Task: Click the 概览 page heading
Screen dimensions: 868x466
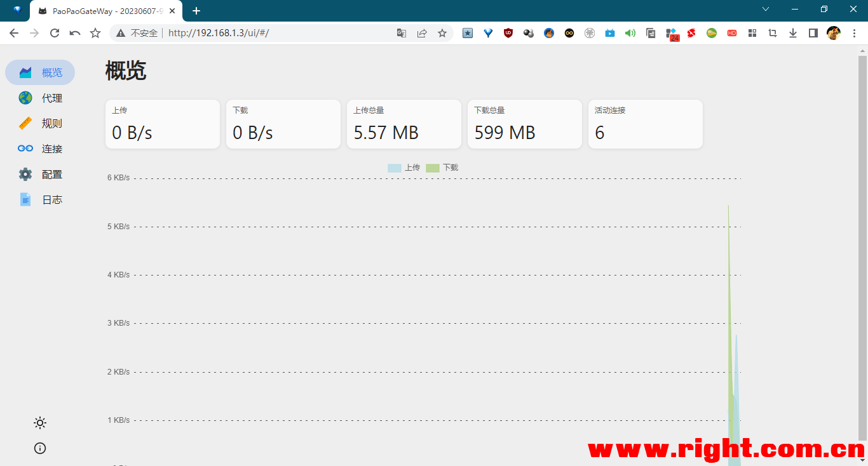Action: [x=126, y=70]
